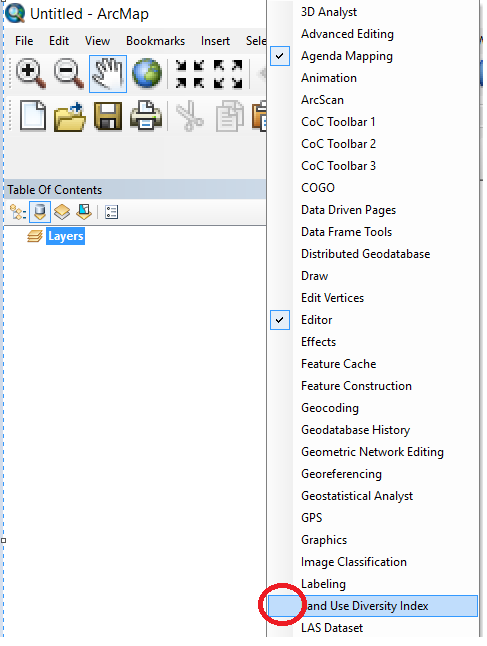Select the Zoom Out tool
This screenshot has width=487, height=646.
(x=69, y=73)
